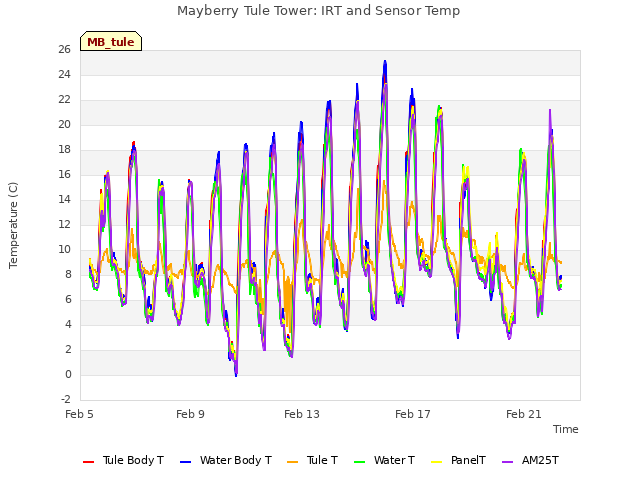
Task: Click the 4 y-axis tick label
Action: (68, 324)
